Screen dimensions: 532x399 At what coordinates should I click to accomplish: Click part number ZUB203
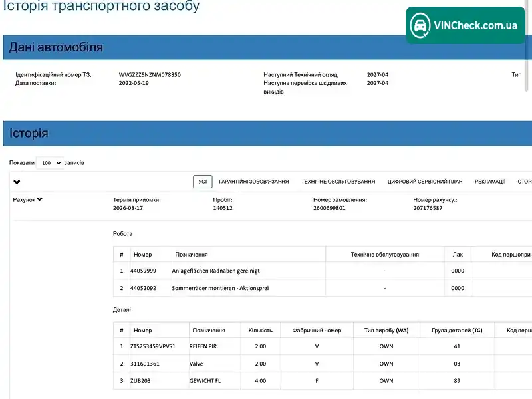pyautogui.click(x=140, y=380)
